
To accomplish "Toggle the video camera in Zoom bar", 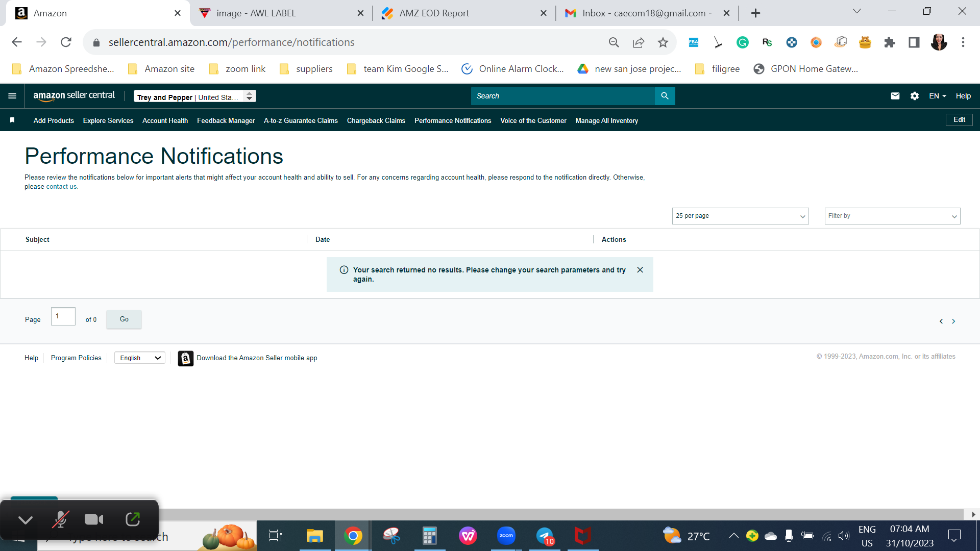I will (x=94, y=519).
